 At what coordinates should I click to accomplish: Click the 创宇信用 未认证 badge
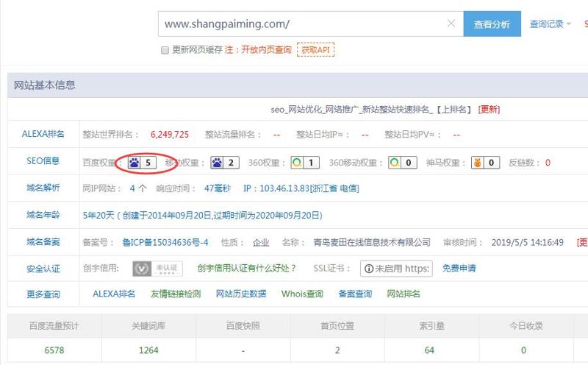(157, 269)
